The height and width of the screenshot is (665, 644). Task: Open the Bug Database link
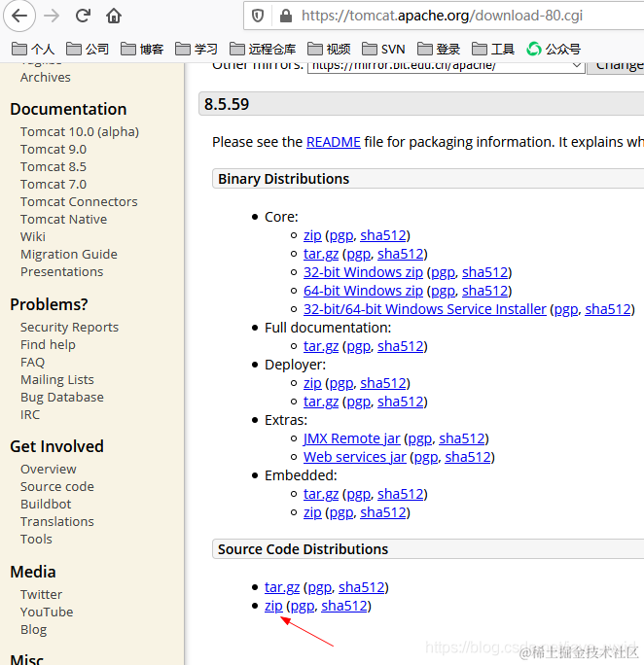[62, 397]
